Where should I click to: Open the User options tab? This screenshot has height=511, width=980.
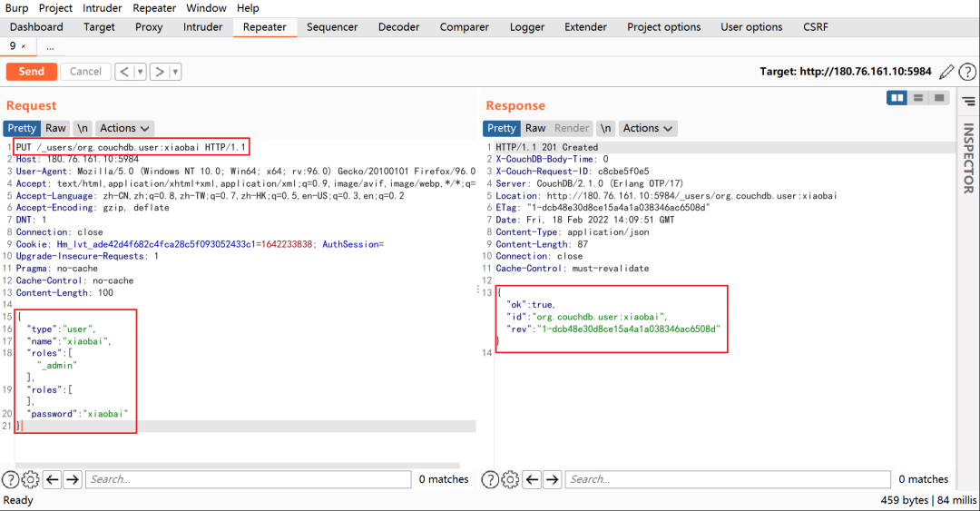(751, 27)
